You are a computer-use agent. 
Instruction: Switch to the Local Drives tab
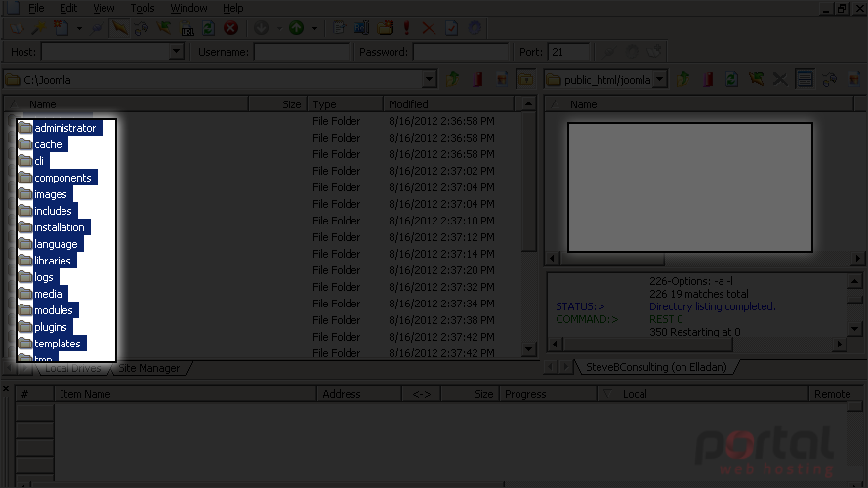(x=72, y=368)
